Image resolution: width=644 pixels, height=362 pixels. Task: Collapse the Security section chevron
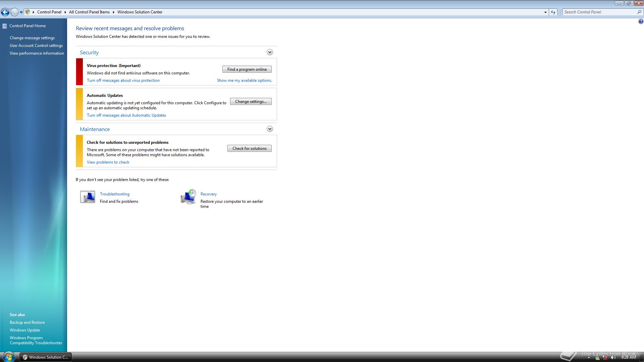tap(270, 52)
